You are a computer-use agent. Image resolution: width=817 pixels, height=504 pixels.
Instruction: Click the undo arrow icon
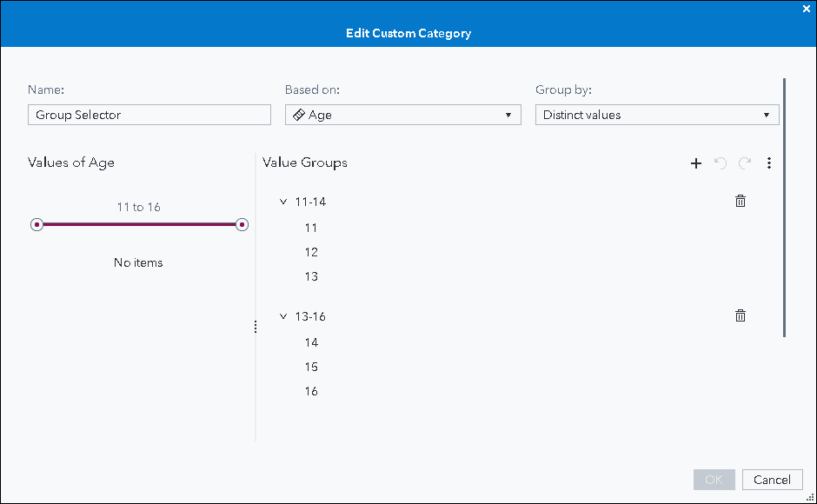tap(720, 163)
